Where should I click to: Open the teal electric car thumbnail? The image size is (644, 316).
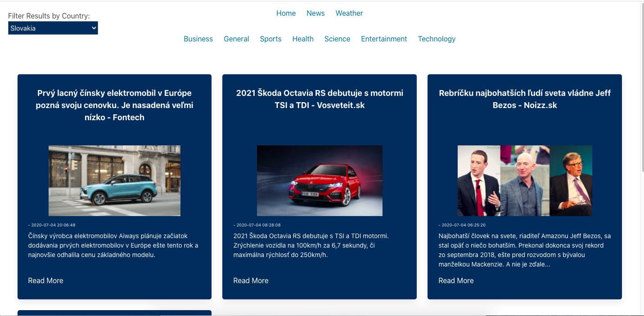114,181
